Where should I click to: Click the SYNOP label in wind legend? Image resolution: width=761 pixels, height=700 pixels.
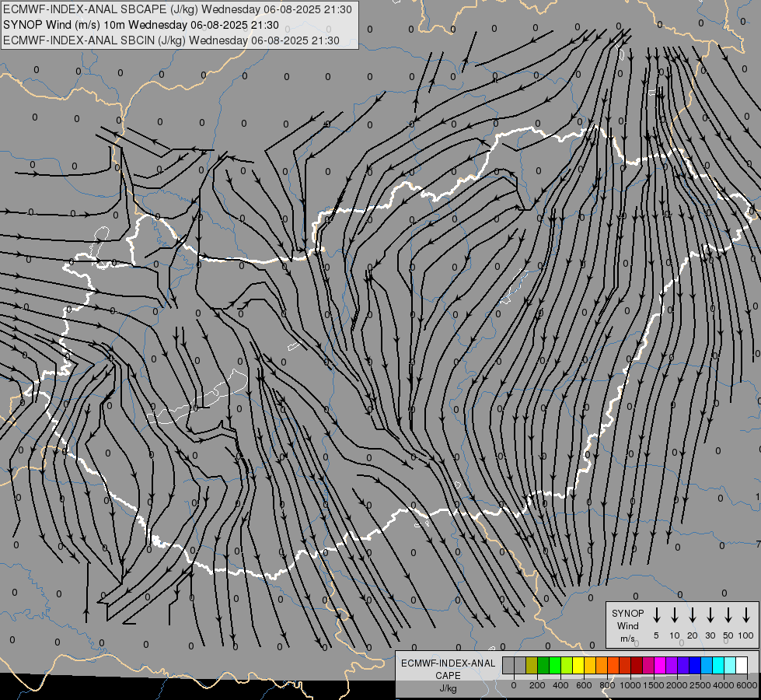(x=627, y=614)
